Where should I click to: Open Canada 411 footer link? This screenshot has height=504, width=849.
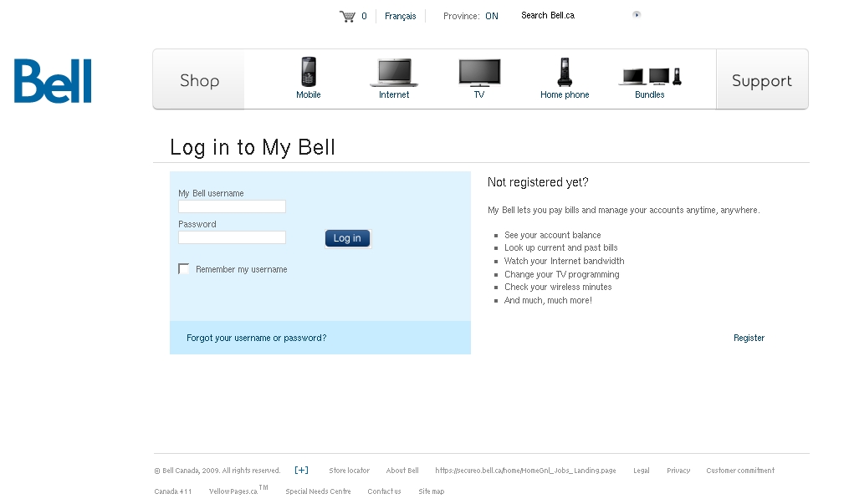pos(173,491)
